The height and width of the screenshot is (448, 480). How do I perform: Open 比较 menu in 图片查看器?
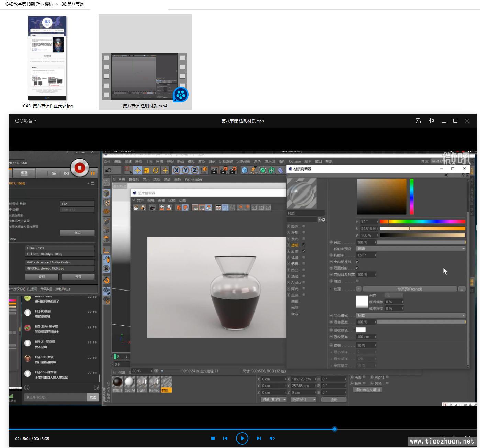[x=172, y=200]
